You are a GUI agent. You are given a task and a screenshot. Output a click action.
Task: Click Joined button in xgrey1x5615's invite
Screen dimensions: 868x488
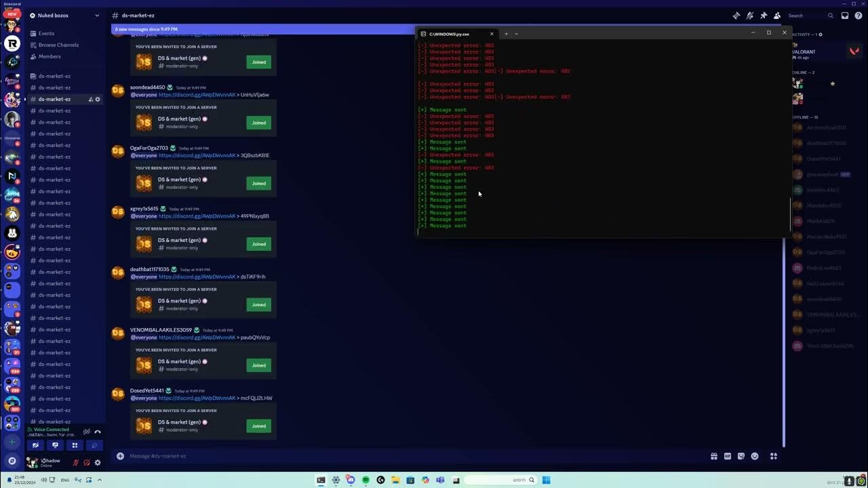(x=259, y=244)
